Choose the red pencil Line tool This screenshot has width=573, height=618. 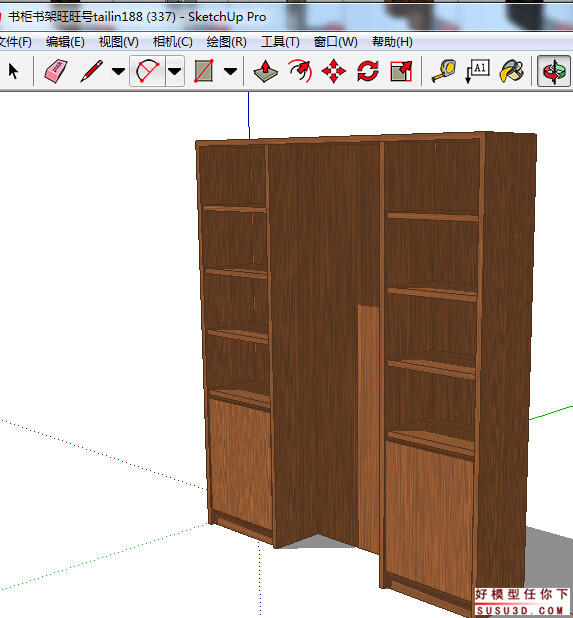[x=91, y=71]
